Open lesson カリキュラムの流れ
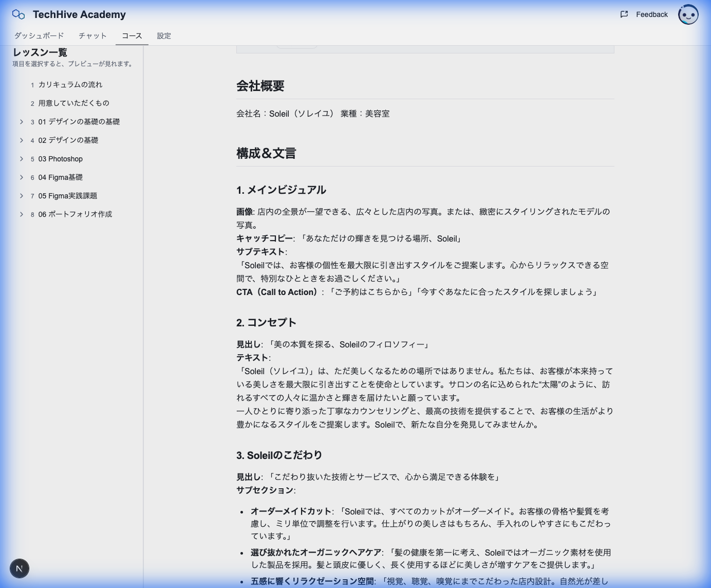This screenshot has height=588, width=711. [70, 85]
